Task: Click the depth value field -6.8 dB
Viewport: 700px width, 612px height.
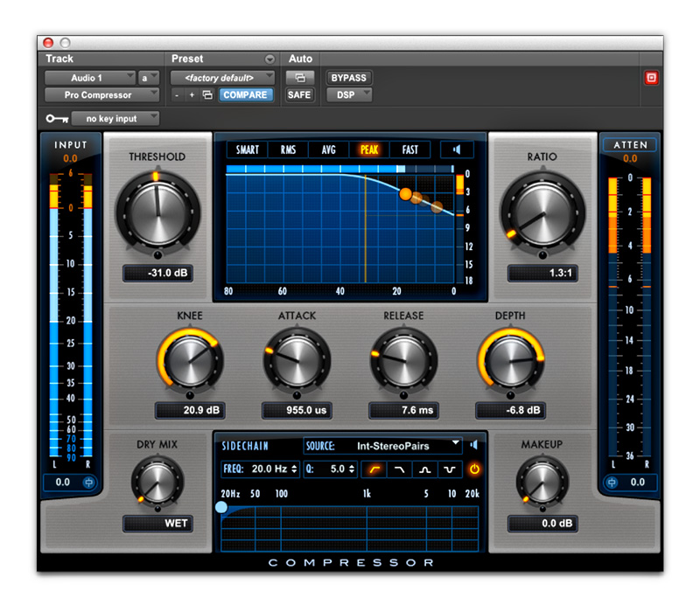Action: [x=511, y=410]
